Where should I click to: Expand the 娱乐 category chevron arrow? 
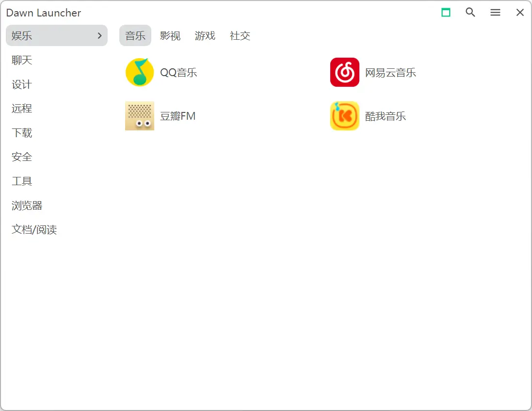pyautogui.click(x=99, y=35)
